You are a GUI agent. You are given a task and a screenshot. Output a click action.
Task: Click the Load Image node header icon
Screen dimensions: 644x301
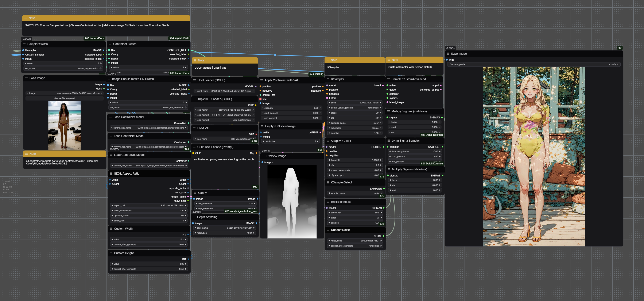tap(26, 78)
